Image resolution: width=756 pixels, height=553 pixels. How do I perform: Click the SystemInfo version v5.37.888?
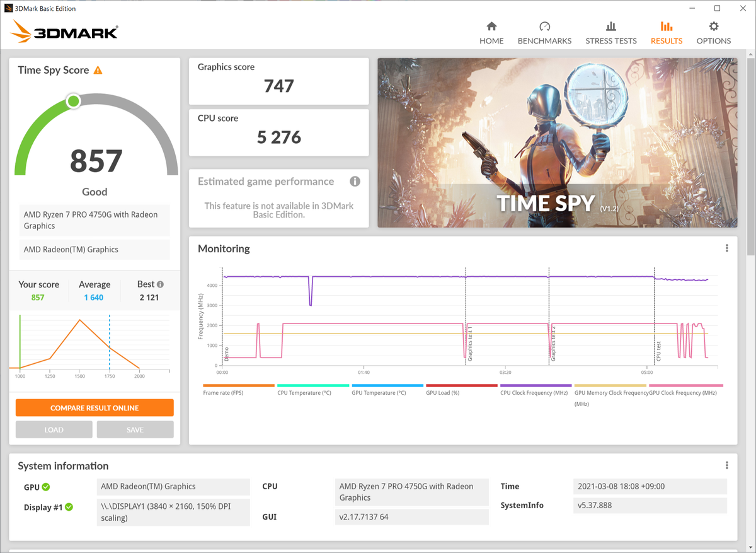pyautogui.click(x=650, y=506)
